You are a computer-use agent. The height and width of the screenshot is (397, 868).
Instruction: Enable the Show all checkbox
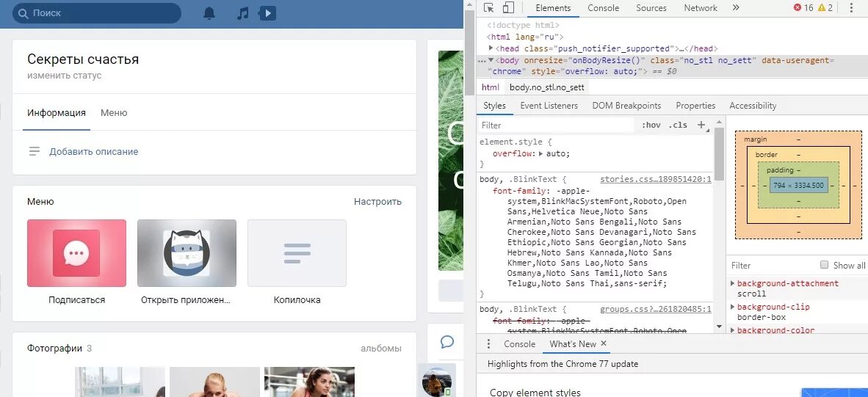pos(824,265)
